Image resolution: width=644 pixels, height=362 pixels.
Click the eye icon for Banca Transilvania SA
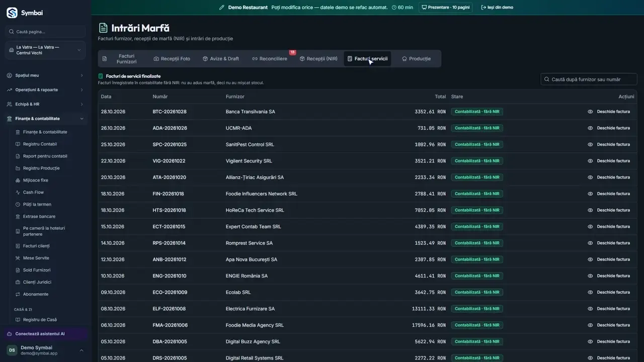591,112
